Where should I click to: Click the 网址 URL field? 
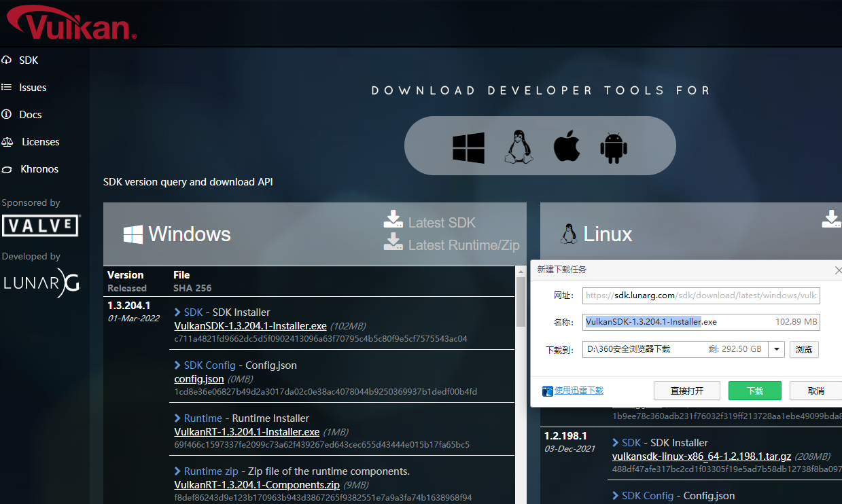tap(701, 295)
